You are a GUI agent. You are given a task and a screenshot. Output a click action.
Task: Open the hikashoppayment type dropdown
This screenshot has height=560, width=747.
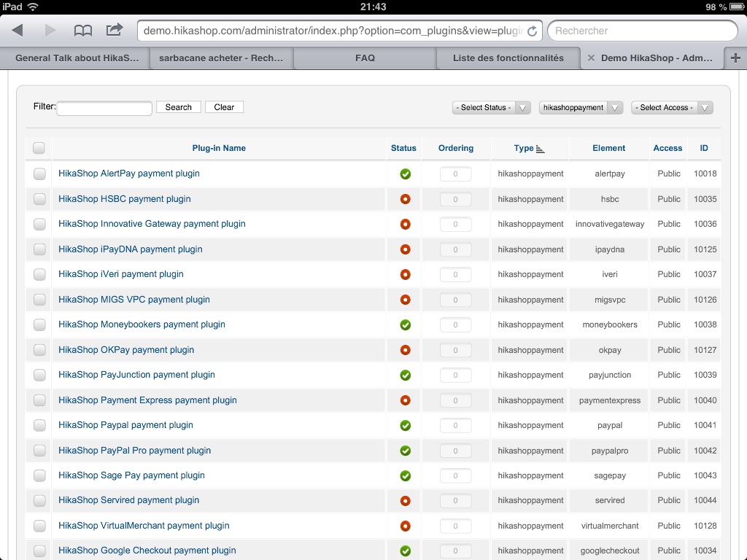click(x=581, y=108)
